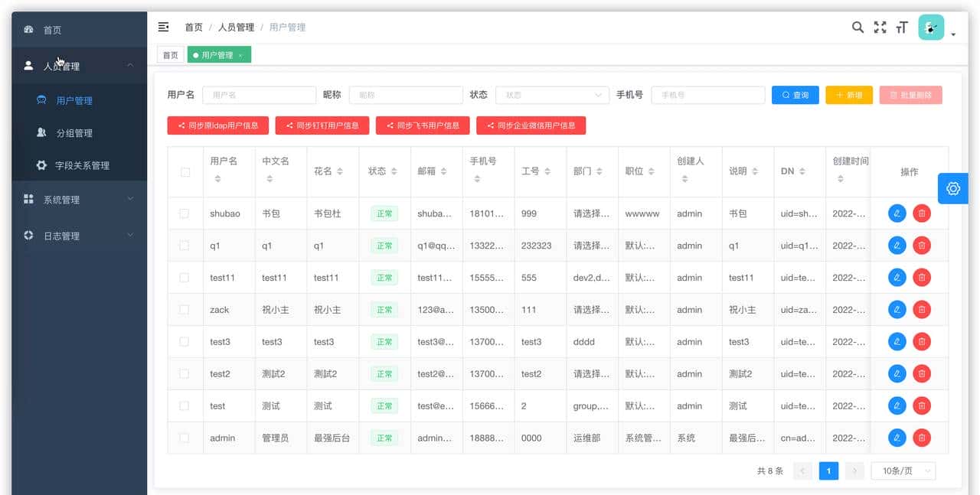Image resolution: width=980 pixels, height=495 pixels.
Task: Tick the checkbox on the zack row
Action: tap(185, 309)
